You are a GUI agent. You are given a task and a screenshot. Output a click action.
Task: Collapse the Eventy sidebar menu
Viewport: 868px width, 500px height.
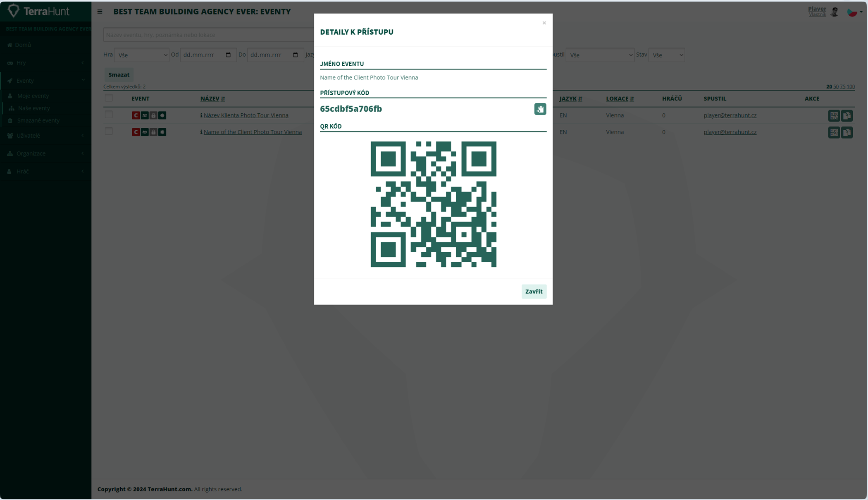pos(45,81)
